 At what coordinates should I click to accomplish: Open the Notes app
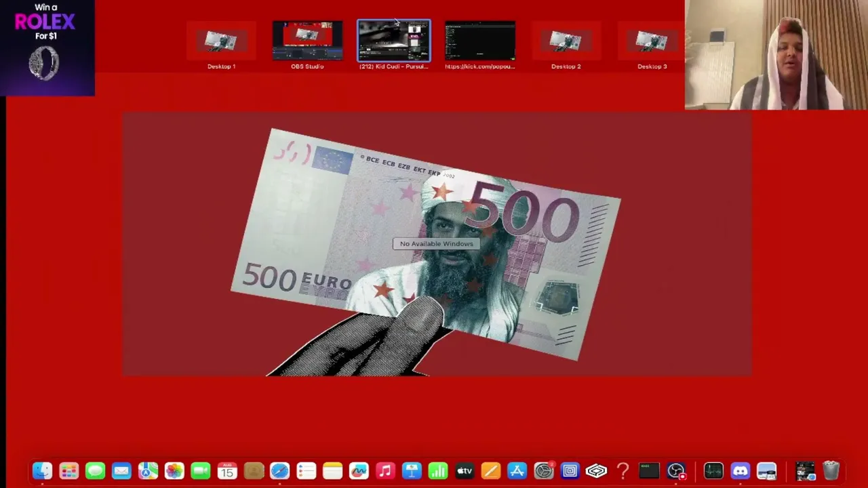pos(332,470)
